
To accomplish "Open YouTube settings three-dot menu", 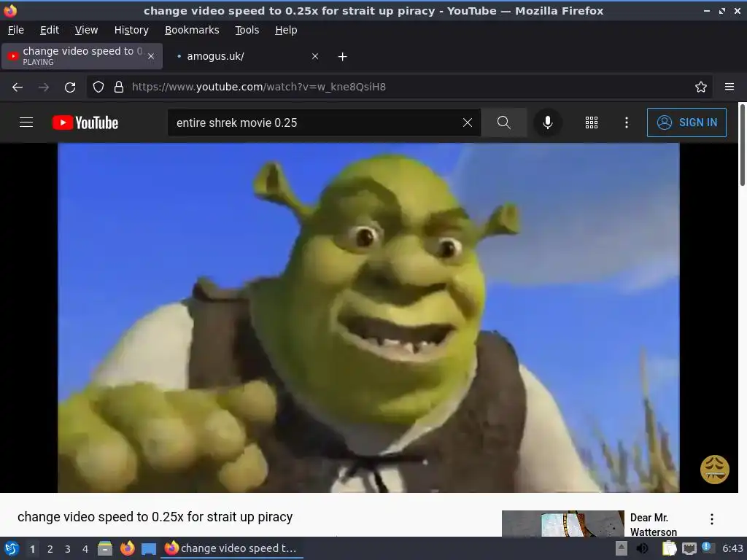I will (x=627, y=122).
